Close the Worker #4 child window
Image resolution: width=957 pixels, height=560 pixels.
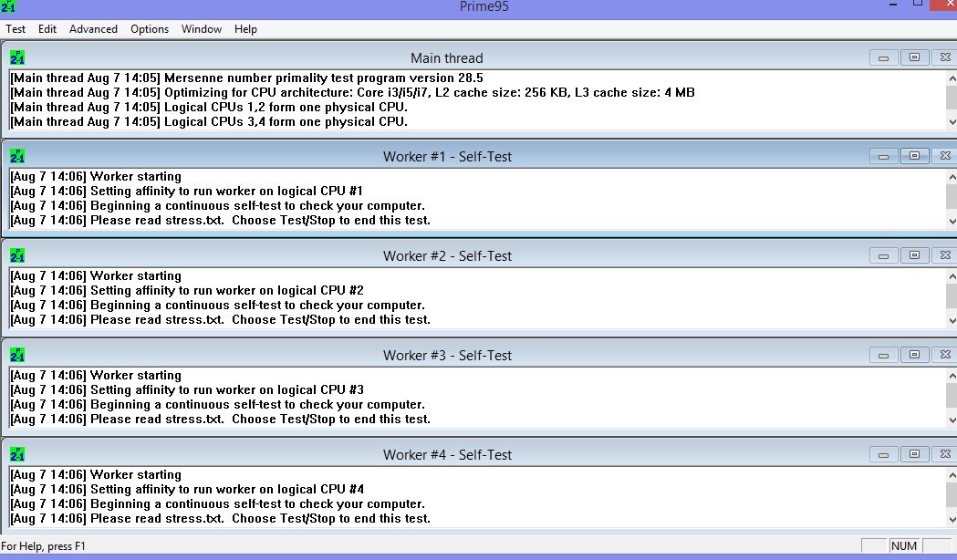(x=945, y=454)
